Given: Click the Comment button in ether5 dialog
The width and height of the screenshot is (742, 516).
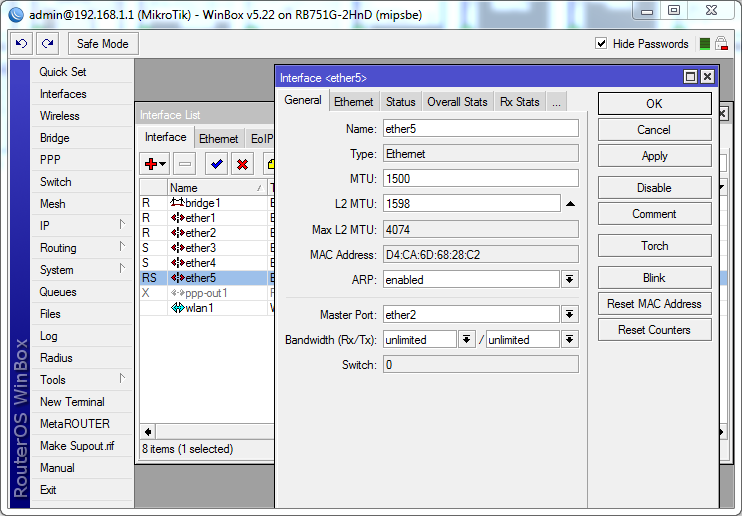Looking at the screenshot, I should 654,214.
